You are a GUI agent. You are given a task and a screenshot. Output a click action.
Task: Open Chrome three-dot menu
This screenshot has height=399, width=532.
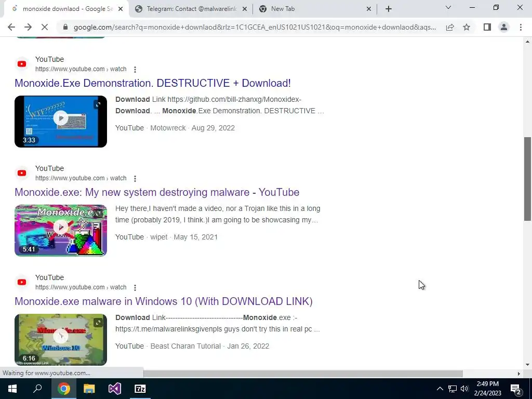(x=521, y=27)
